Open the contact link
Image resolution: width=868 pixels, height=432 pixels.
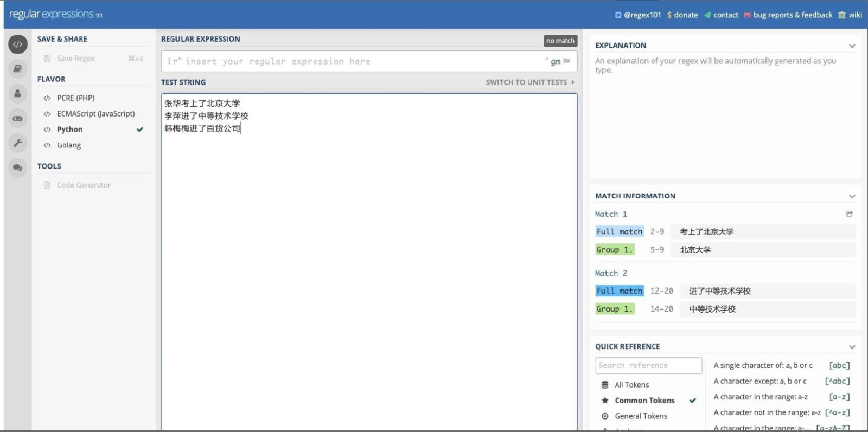[x=721, y=15]
